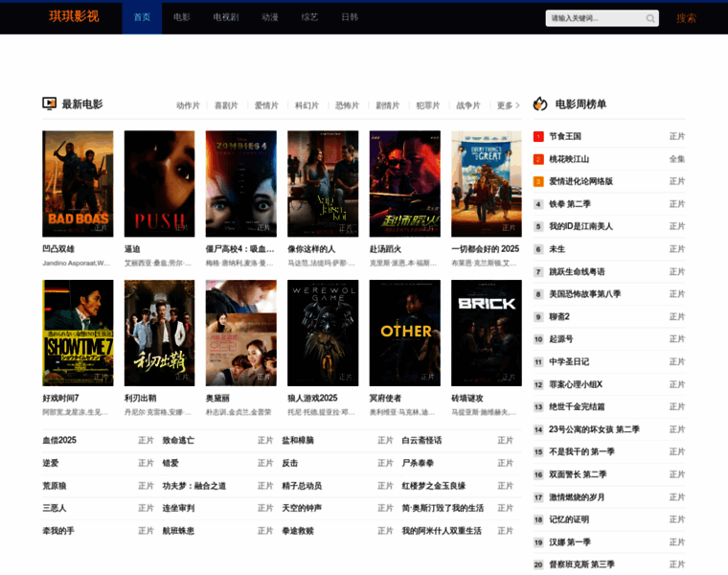Open the 首页 tab

tap(142, 17)
